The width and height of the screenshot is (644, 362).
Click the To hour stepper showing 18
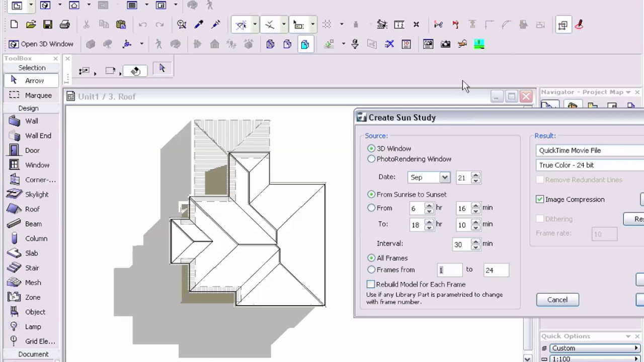[x=429, y=225]
